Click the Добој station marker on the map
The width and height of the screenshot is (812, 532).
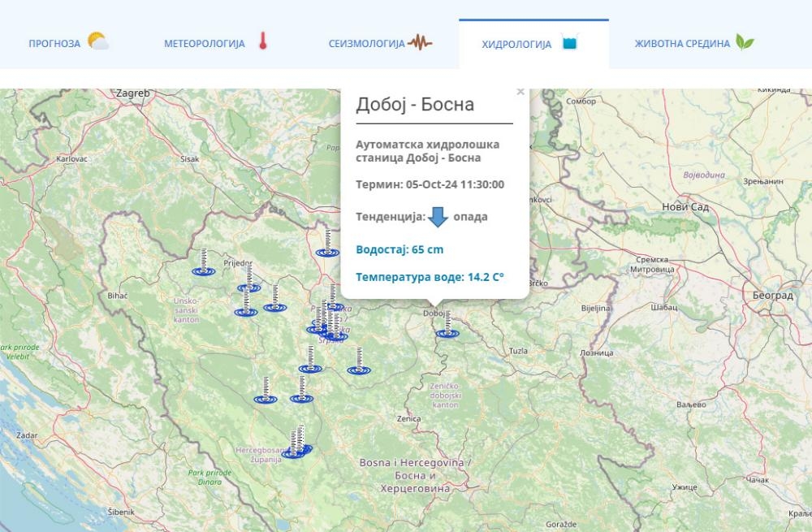point(447,334)
